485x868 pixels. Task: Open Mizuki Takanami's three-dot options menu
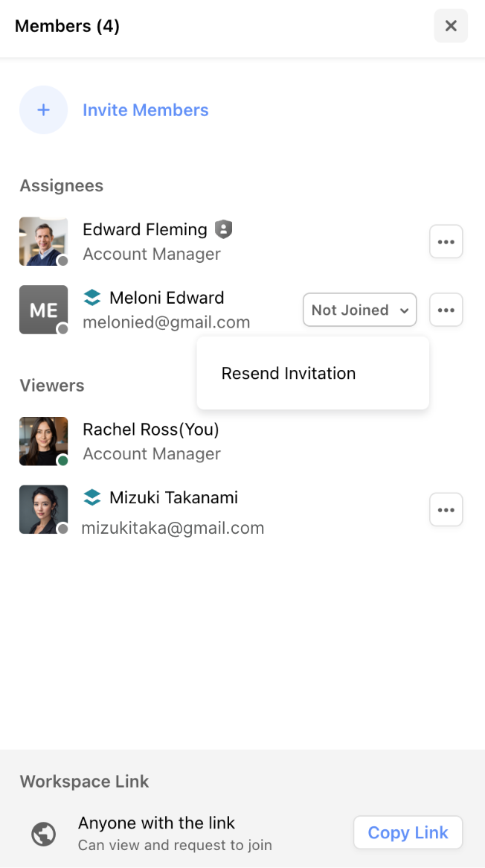446,510
